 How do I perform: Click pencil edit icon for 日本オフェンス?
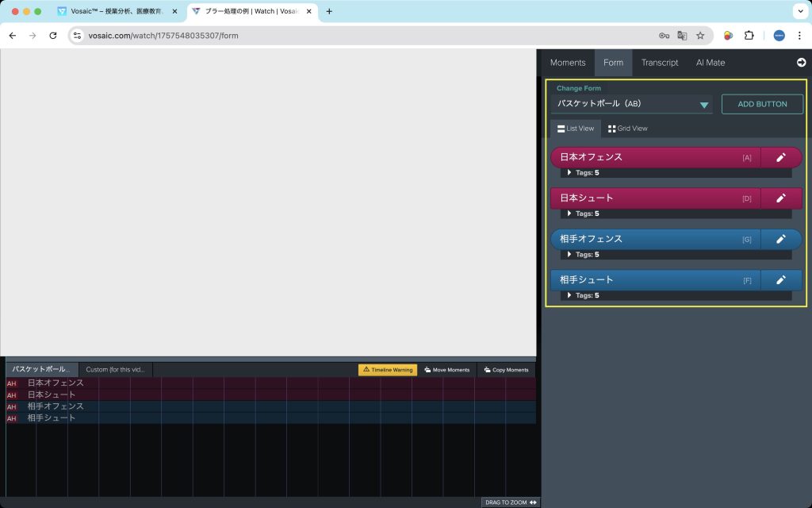point(780,157)
